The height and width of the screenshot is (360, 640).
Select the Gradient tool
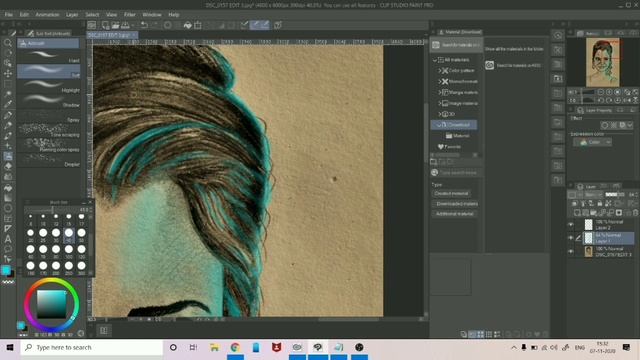[8, 198]
